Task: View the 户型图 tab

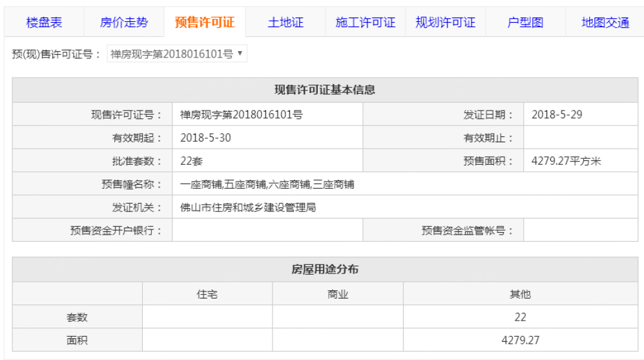Action: coord(525,22)
